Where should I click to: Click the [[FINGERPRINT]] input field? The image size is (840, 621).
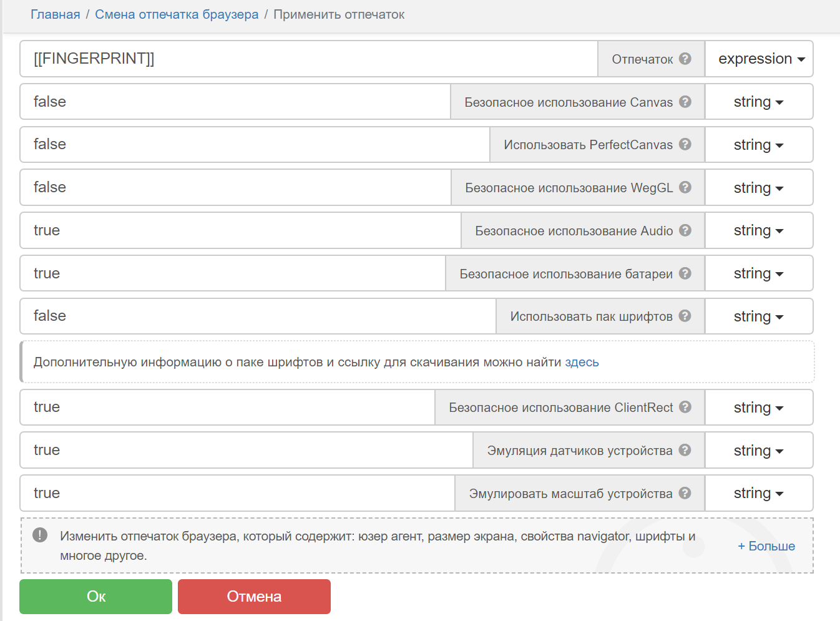pyautogui.click(x=309, y=59)
